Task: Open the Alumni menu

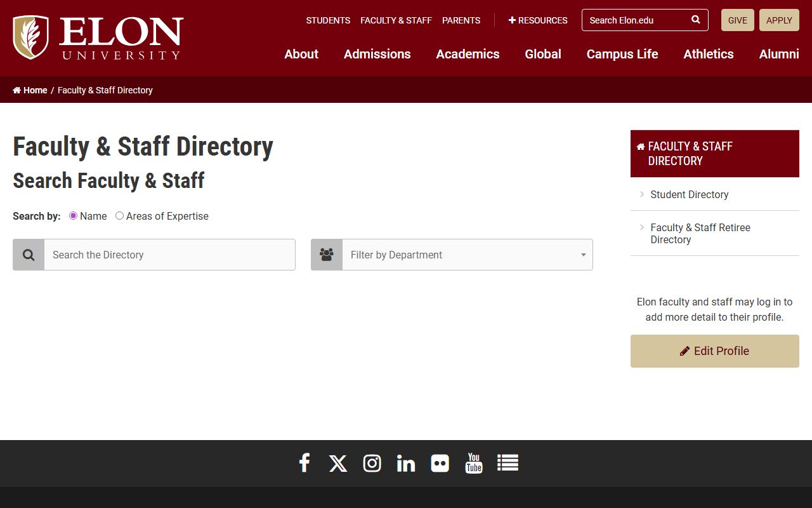Action: 779,54
